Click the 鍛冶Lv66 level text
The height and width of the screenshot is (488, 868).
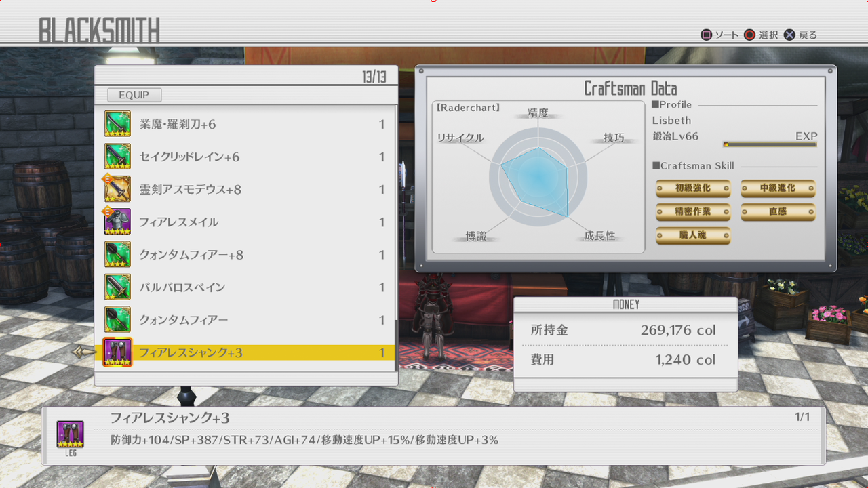pyautogui.click(x=675, y=136)
